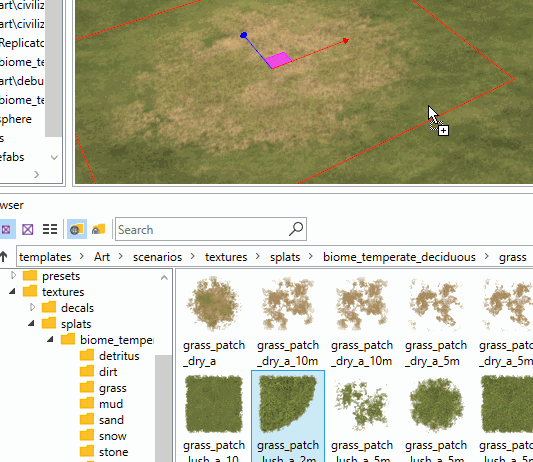The width and height of the screenshot is (533, 462).
Task: Navigate to biome_temperate_deciduous in breadcrumb
Action: tap(399, 257)
